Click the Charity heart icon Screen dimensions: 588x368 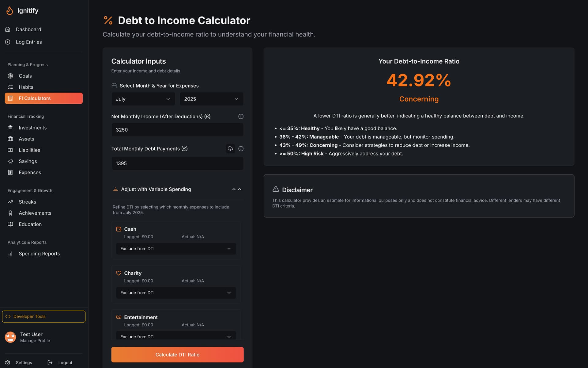coord(119,273)
